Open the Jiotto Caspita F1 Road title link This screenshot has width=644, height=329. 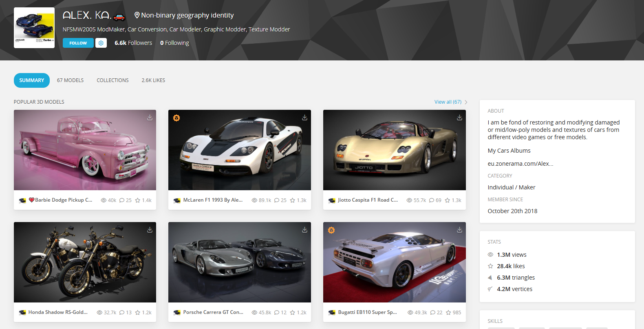click(x=368, y=200)
